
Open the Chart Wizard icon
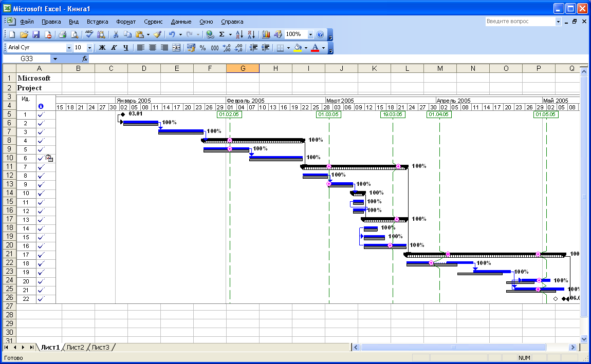click(x=266, y=34)
